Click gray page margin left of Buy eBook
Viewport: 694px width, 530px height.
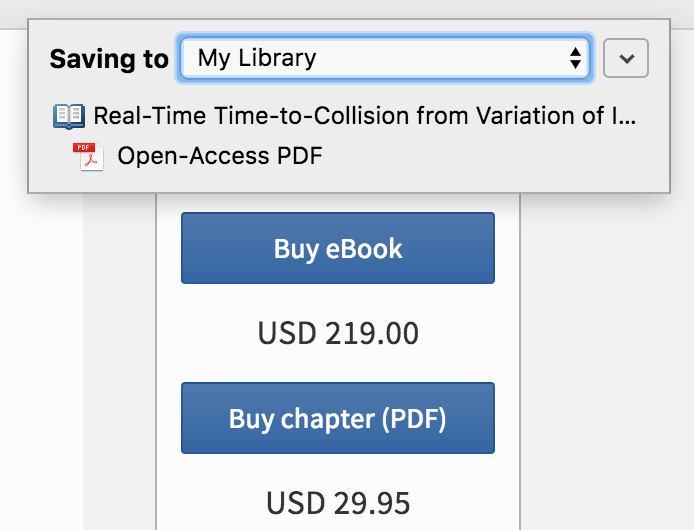(120, 300)
